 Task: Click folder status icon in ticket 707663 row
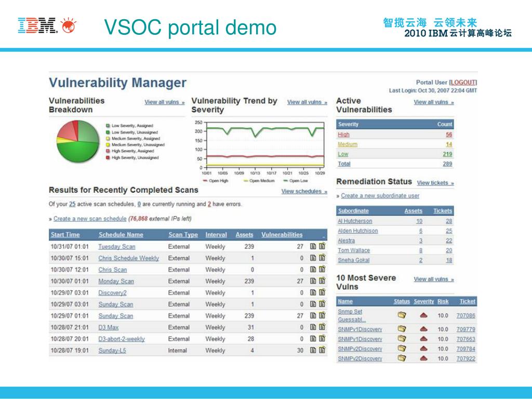point(402,339)
